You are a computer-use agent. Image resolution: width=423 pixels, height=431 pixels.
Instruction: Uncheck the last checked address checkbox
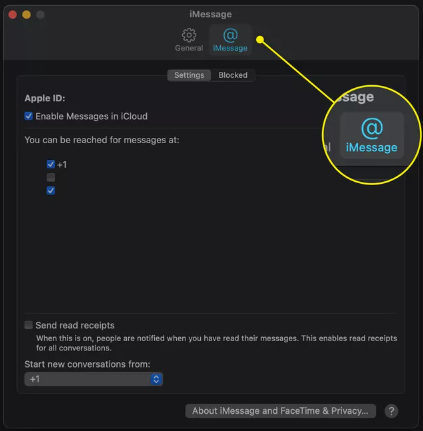(x=51, y=191)
